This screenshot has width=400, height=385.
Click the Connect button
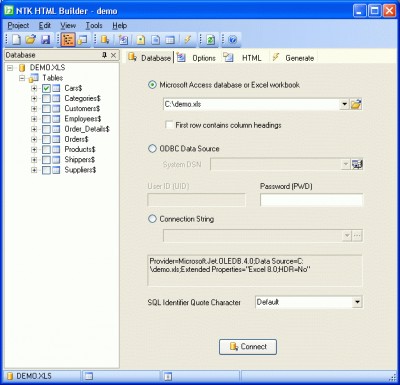pos(248,347)
